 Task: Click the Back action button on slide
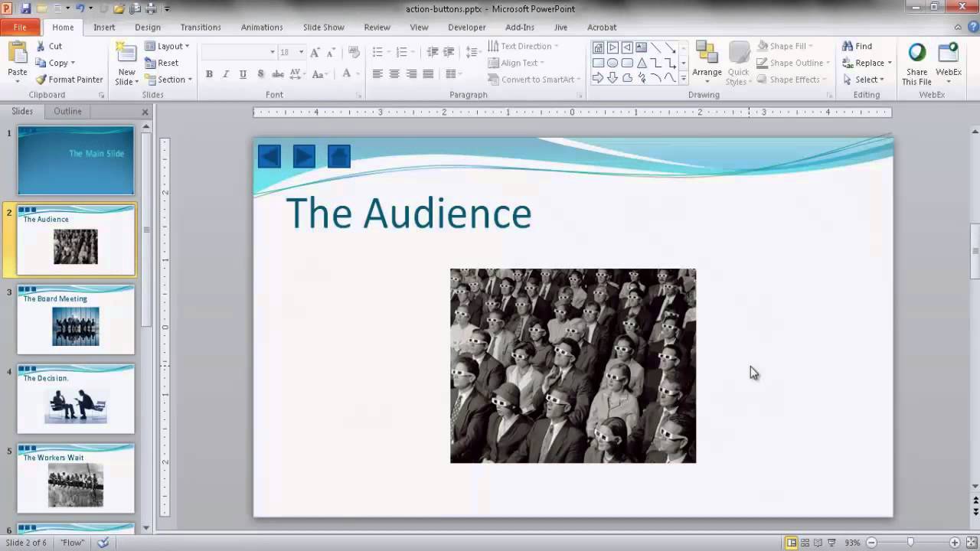(x=269, y=157)
